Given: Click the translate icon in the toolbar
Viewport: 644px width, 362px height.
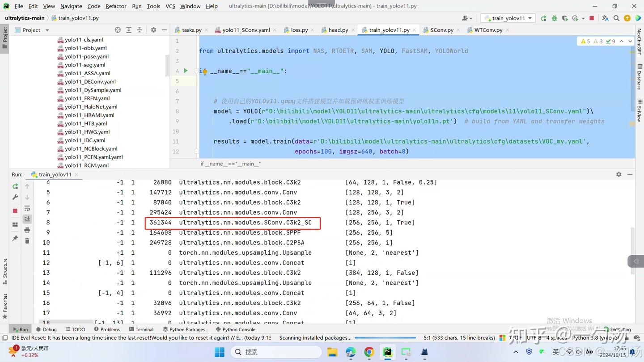Looking at the screenshot, I should [x=605, y=18].
